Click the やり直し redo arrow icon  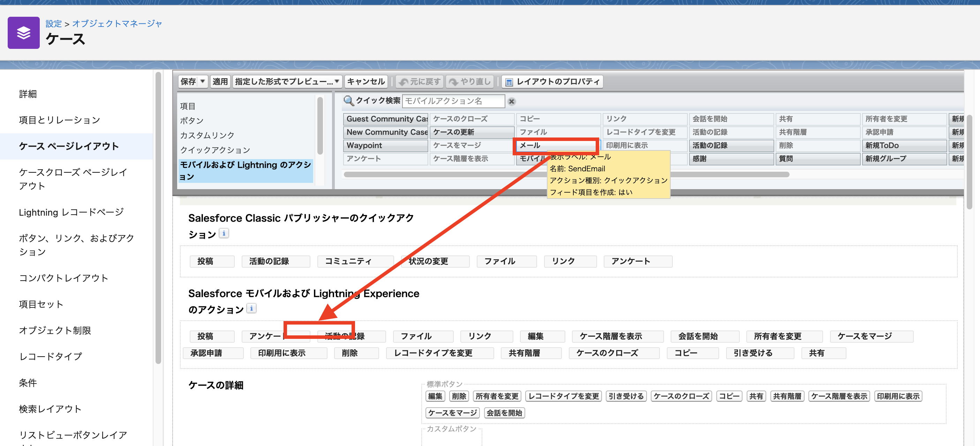coord(453,81)
